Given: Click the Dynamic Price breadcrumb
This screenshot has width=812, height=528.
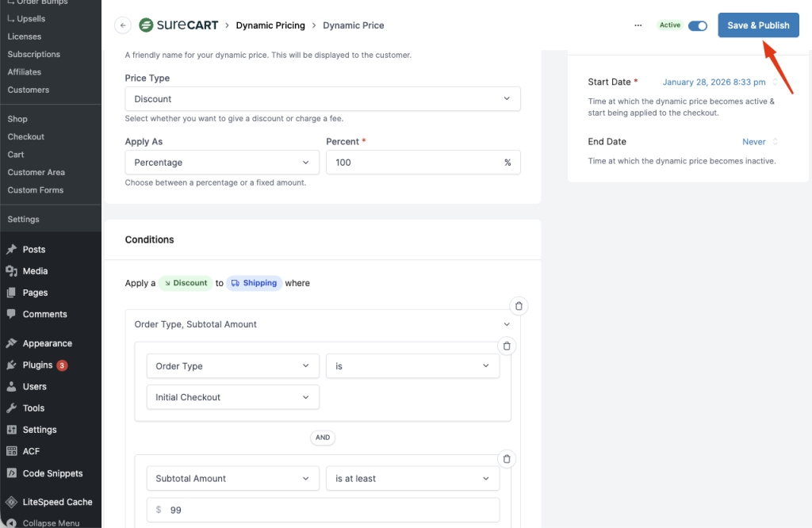Looking at the screenshot, I should click(x=353, y=25).
